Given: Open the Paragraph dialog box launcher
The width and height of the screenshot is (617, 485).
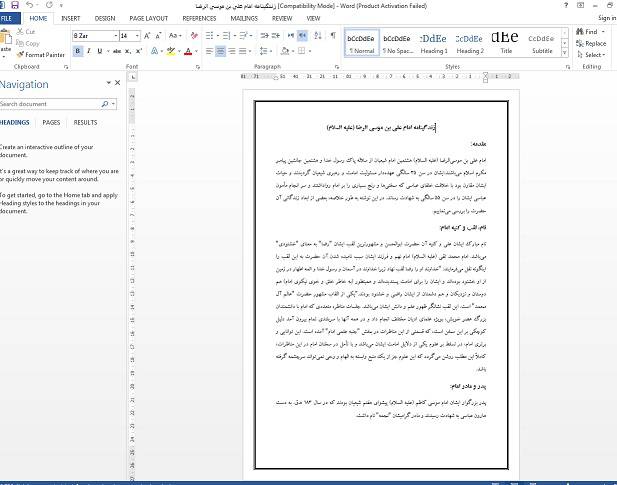Looking at the screenshot, I should pyautogui.click(x=337, y=67).
